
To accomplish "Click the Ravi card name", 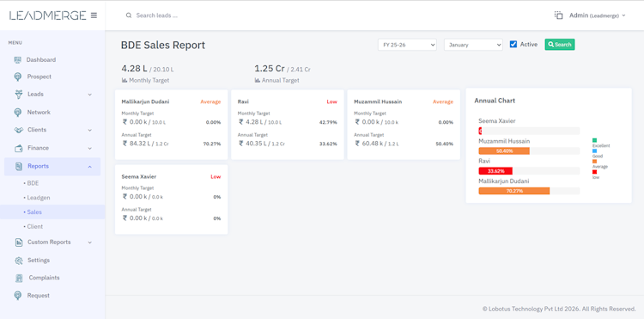I will 243,101.
